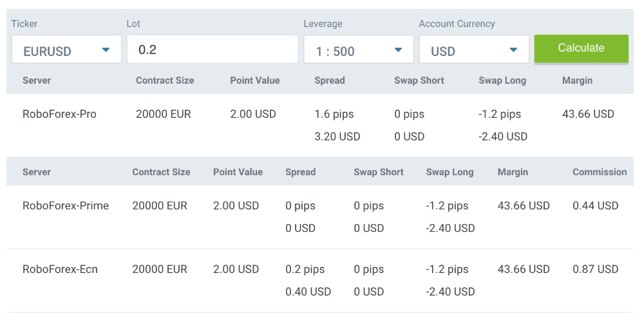Click the RoboForex-Prime server name
Screen dimensions: 644x320
(x=66, y=205)
